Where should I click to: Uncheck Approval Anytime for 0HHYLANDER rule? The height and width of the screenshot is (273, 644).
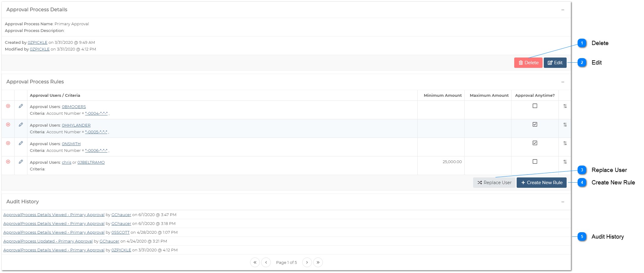pos(535,124)
